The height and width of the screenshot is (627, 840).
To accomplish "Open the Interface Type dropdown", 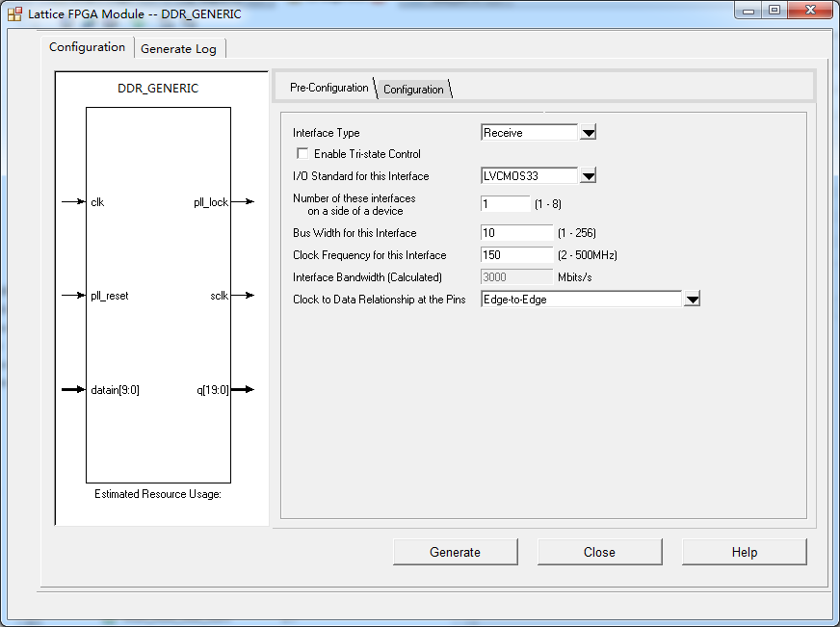I will pos(589,133).
